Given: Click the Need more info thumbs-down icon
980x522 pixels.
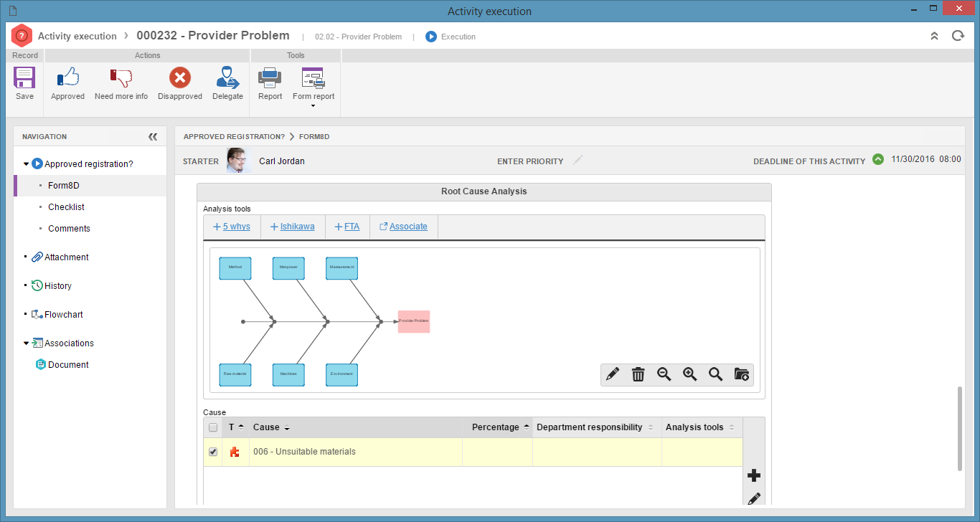Looking at the screenshot, I should coord(121,77).
